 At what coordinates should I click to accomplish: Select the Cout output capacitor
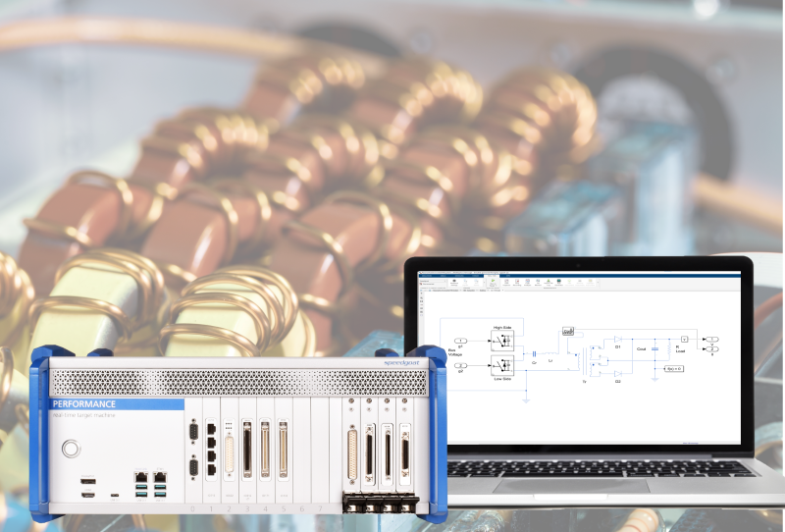pos(654,348)
